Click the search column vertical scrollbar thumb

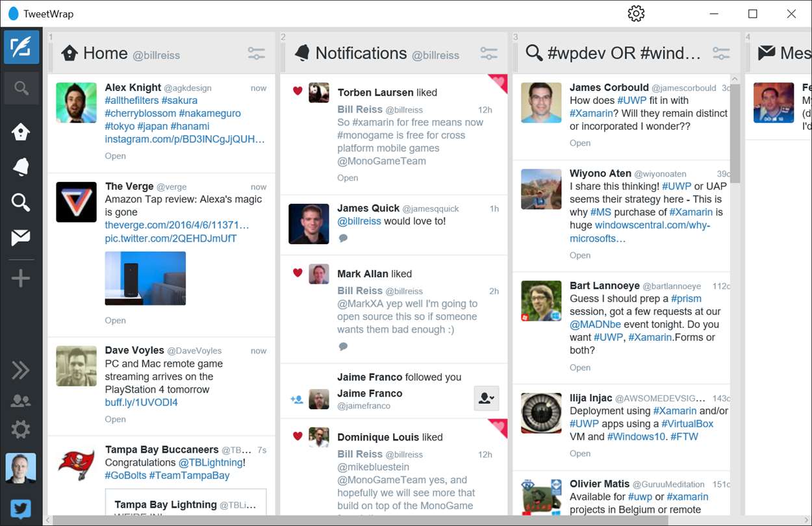click(735, 134)
